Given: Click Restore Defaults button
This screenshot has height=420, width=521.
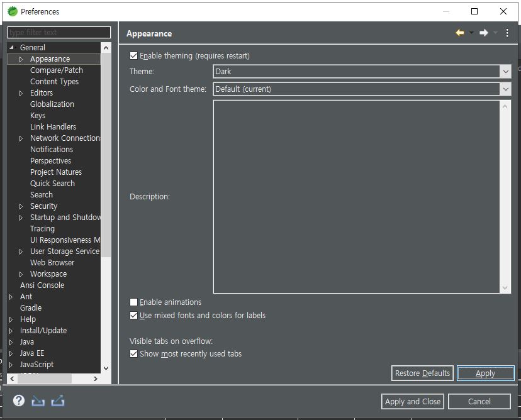Looking at the screenshot, I should click(422, 373).
